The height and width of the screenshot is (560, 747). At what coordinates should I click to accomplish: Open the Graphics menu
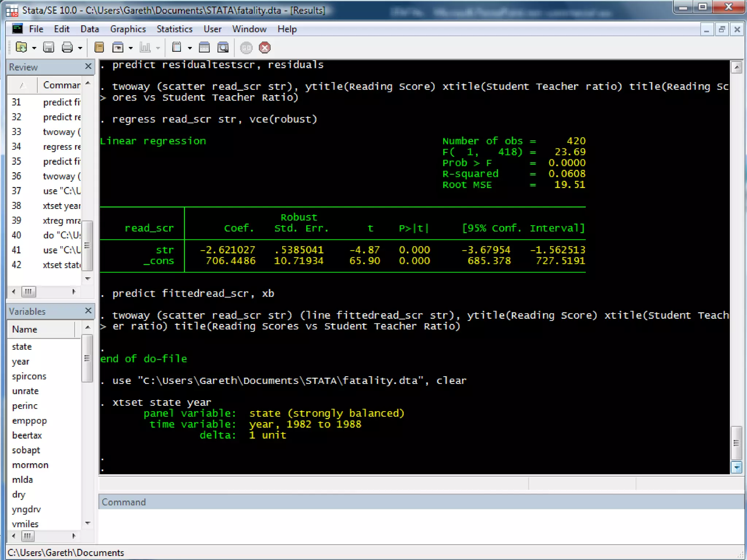coord(128,29)
